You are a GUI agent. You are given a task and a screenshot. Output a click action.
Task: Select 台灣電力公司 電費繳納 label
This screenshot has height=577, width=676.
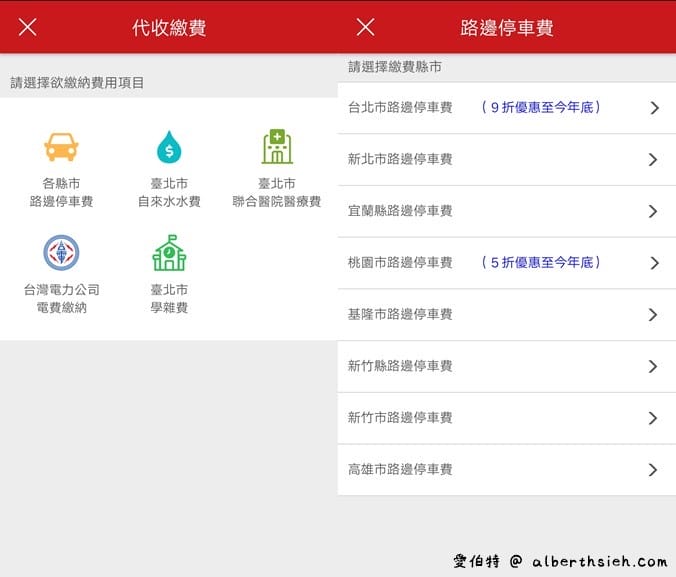[61, 298]
